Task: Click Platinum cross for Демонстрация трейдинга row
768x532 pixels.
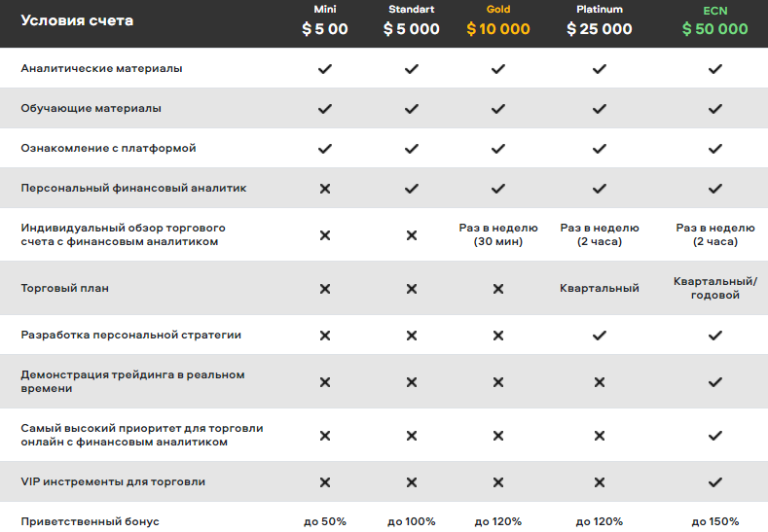Action: tap(600, 382)
